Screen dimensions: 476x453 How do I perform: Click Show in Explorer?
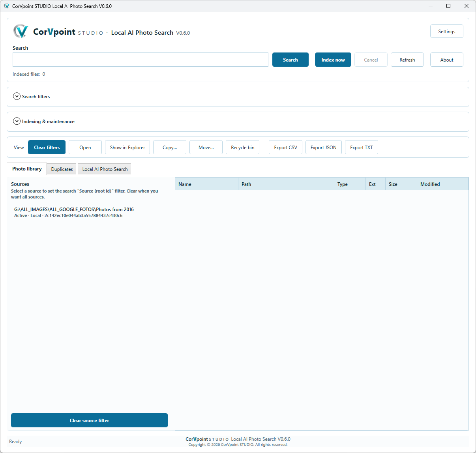(x=127, y=147)
